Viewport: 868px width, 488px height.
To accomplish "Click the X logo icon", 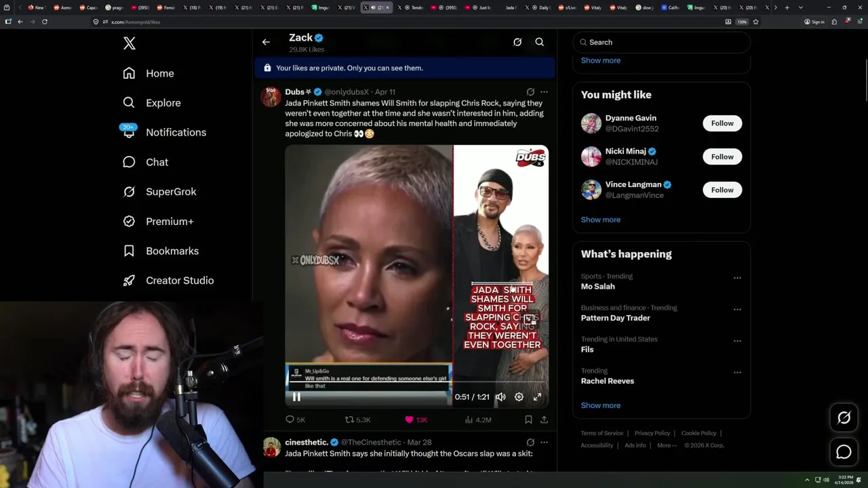I will point(130,43).
